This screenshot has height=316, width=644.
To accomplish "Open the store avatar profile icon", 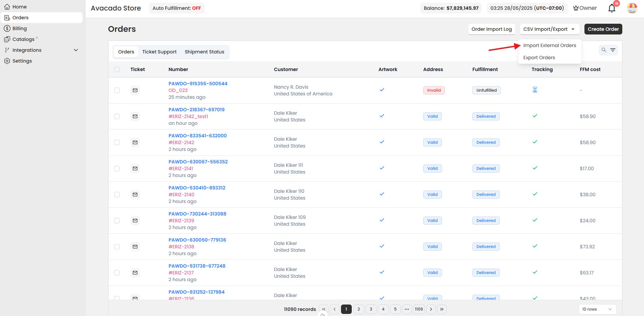I will [x=632, y=8].
